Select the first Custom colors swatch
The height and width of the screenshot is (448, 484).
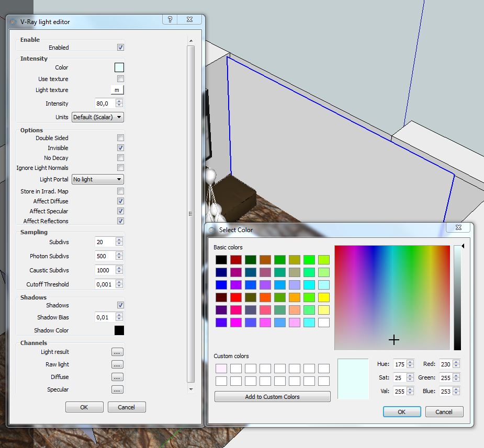221,369
